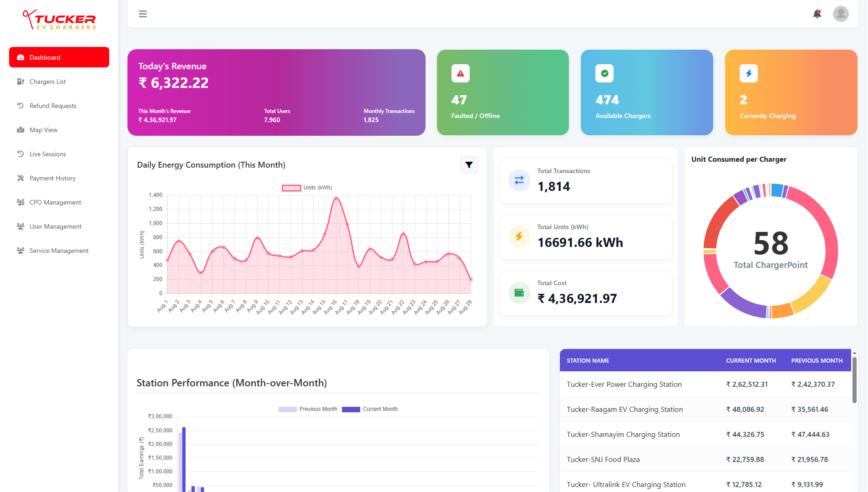The width and height of the screenshot is (868, 492).
Task: Select Tucker-SNJ Food Plaza row
Action: [x=705, y=459]
